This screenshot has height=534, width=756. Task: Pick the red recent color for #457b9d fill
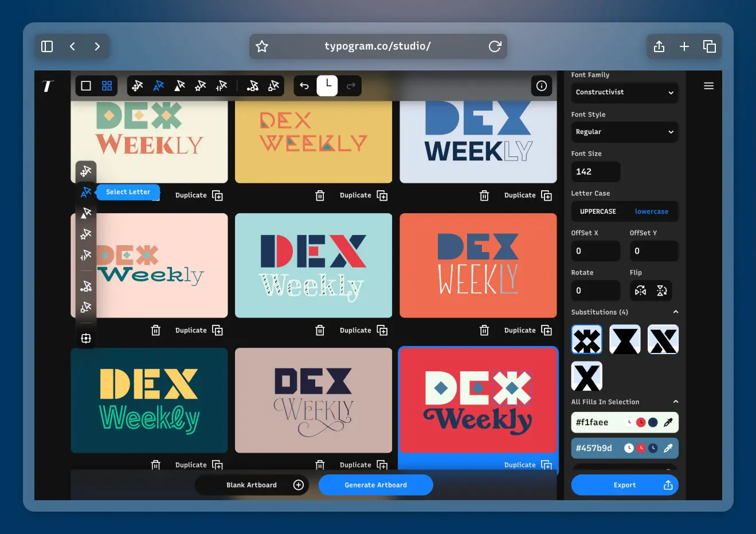(641, 448)
